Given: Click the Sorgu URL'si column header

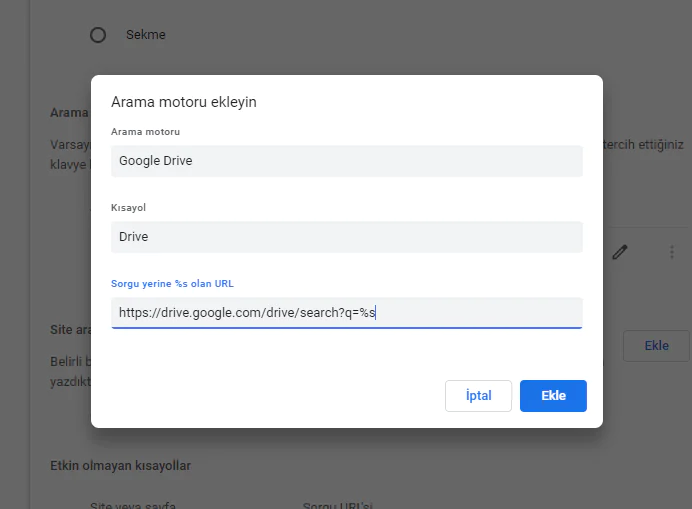Looking at the screenshot, I should [x=338, y=505].
